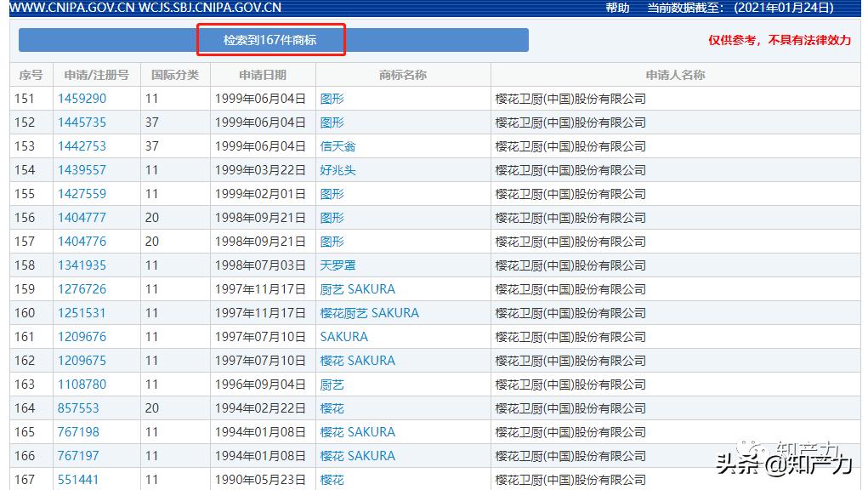
Task: Open trademark 图形 in row 152
Action: 332,122
